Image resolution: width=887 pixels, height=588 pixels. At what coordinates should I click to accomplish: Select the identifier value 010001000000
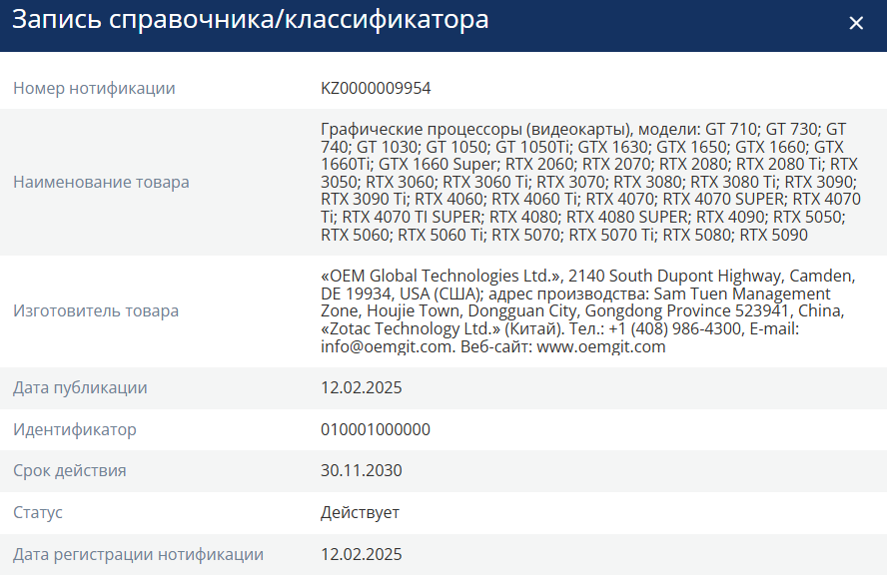[x=376, y=430]
